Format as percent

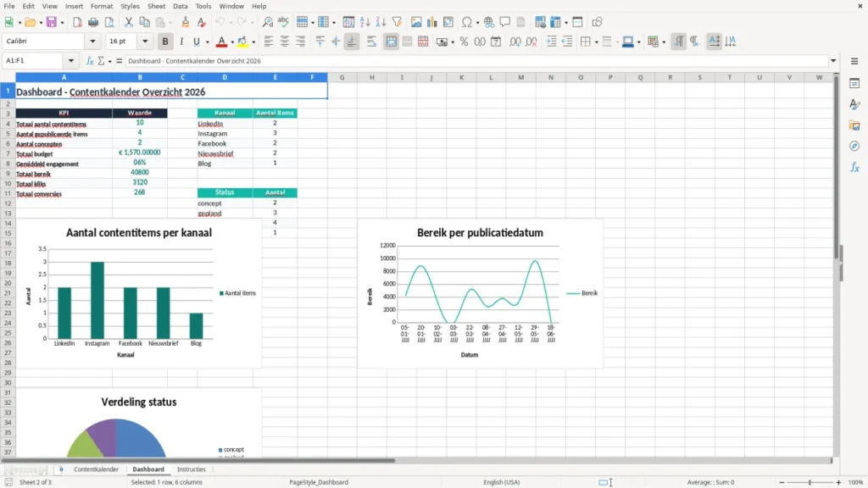click(x=464, y=42)
